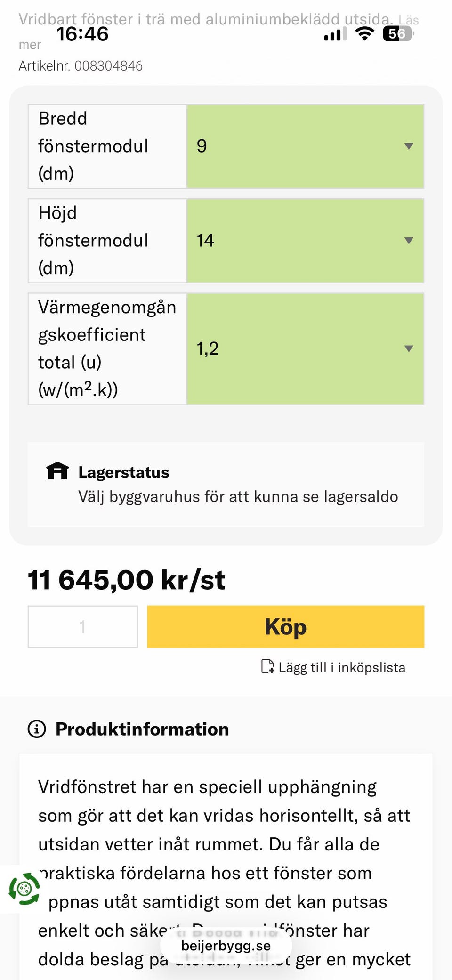
Task: Open the green cookie settings icon
Action: click(x=24, y=889)
